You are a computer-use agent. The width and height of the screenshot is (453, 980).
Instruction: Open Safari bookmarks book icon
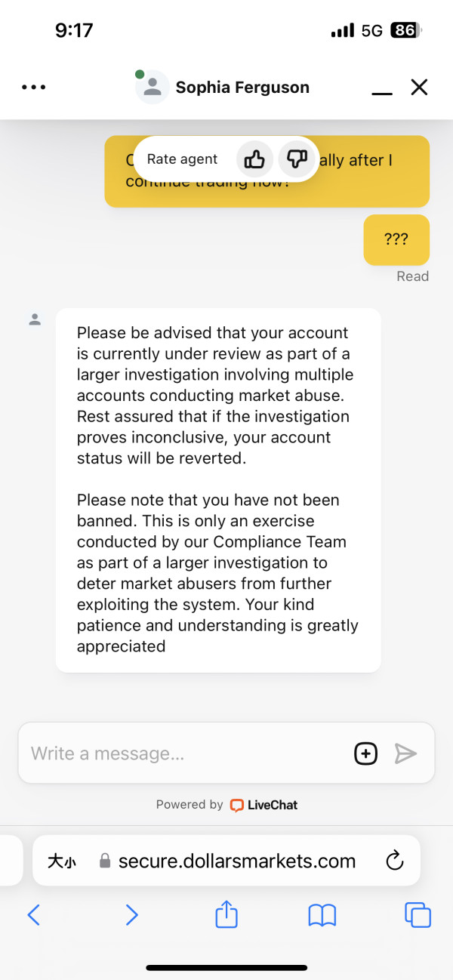coord(322,916)
